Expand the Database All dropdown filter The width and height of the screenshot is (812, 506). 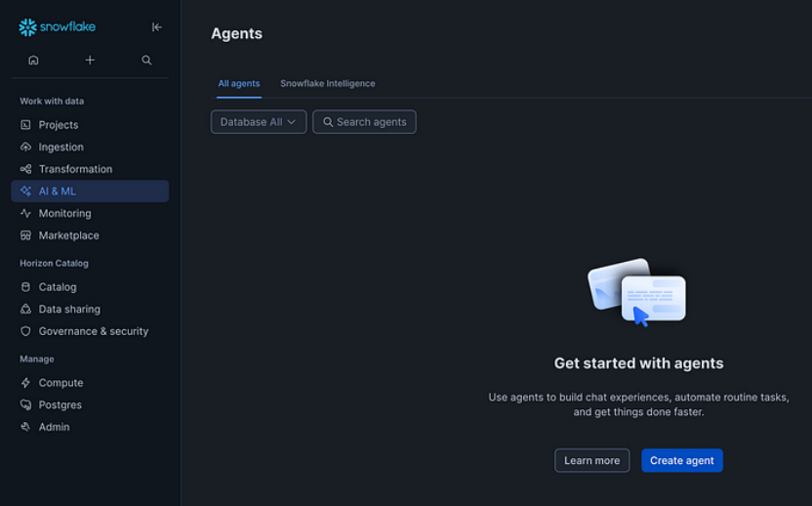pos(259,122)
